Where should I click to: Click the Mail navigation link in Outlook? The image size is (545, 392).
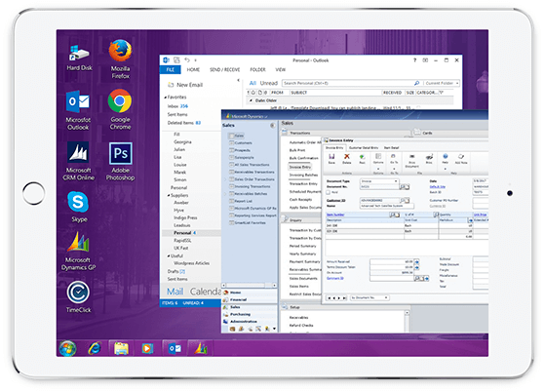(x=175, y=292)
